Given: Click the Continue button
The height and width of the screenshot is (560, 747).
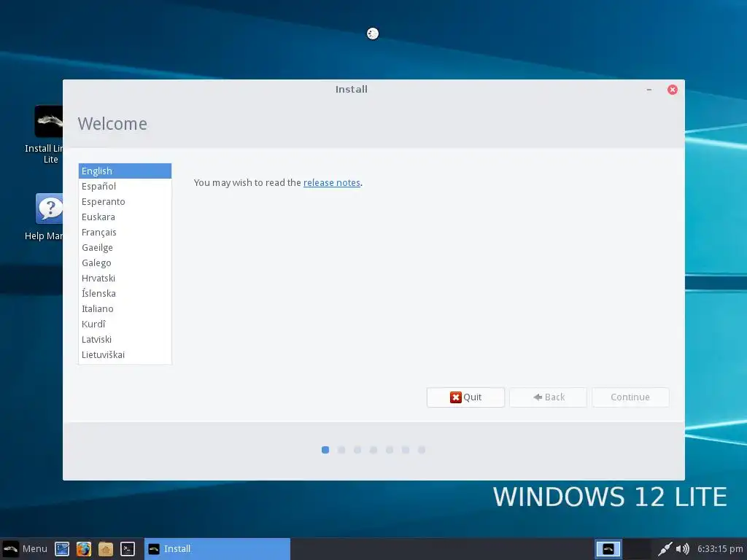Looking at the screenshot, I should click(630, 397).
